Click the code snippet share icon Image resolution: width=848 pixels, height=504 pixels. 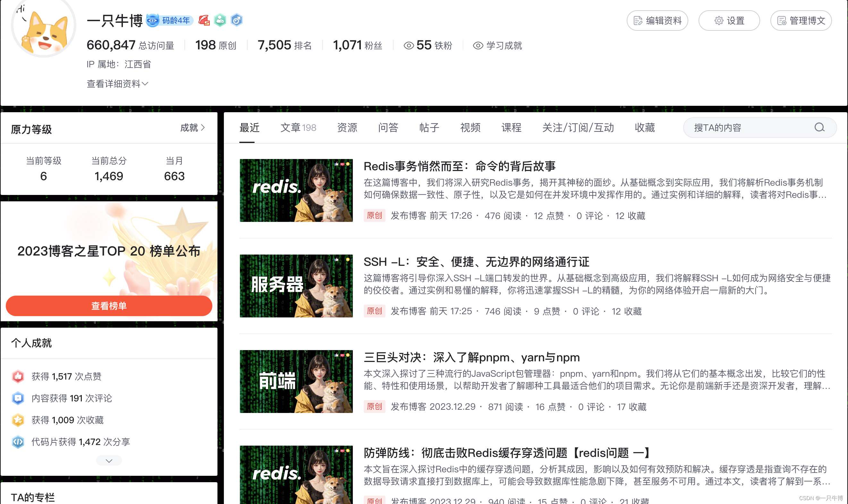pyautogui.click(x=18, y=442)
